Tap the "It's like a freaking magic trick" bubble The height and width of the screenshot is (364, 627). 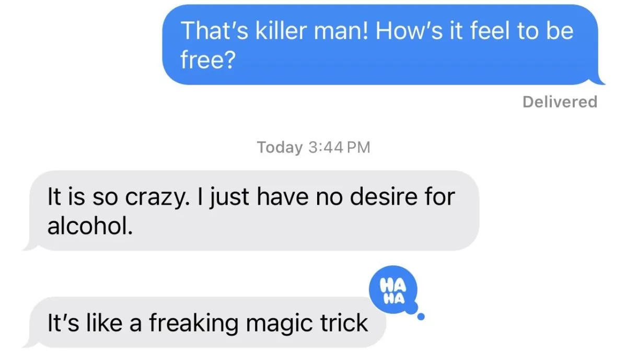[x=207, y=323]
